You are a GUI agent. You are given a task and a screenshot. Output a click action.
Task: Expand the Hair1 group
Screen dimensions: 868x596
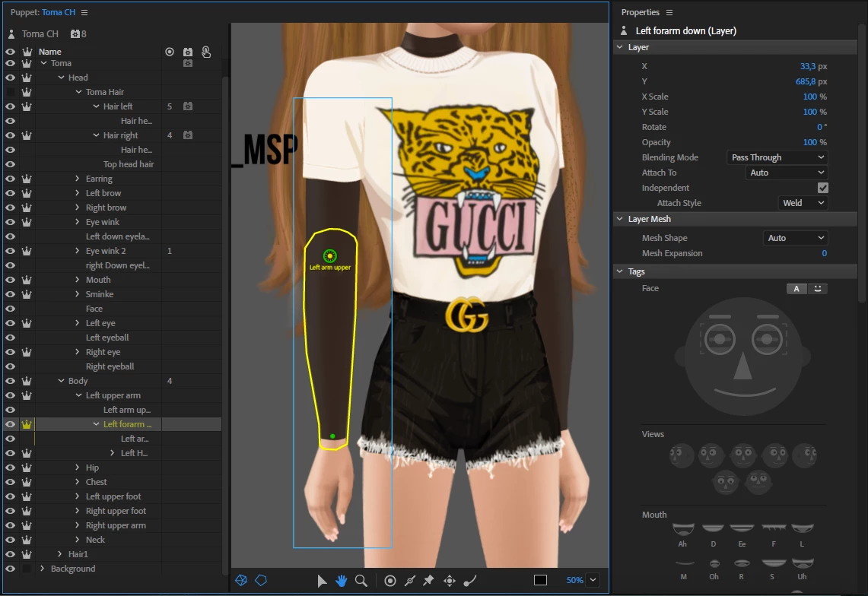point(60,554)
